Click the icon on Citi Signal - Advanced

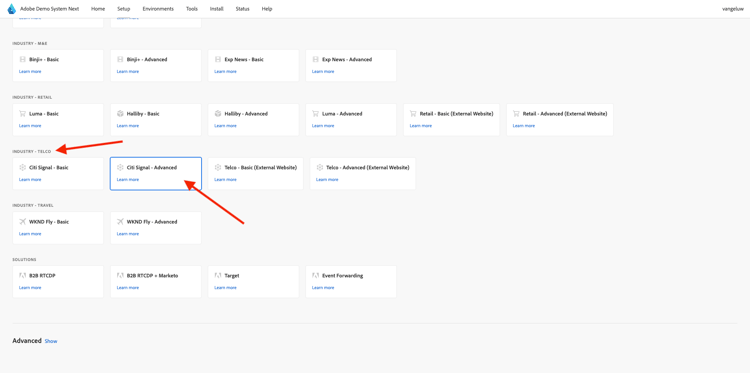click(120, 168)
